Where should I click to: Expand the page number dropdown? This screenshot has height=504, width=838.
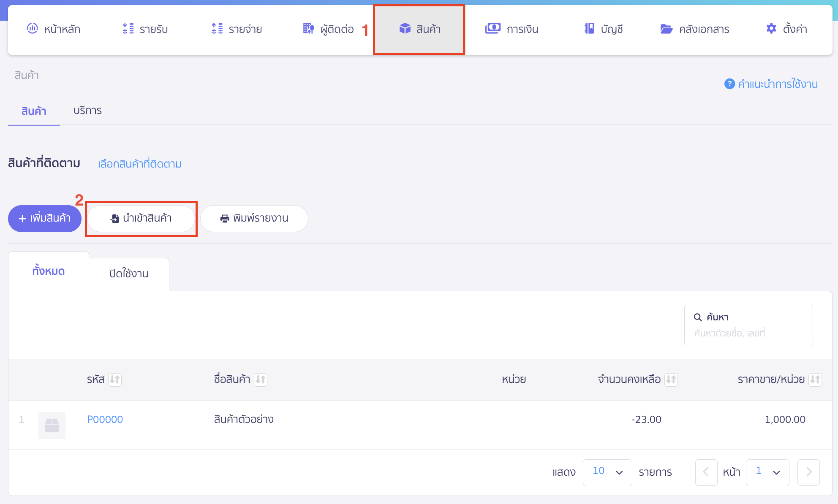click(x=767, y=472)
